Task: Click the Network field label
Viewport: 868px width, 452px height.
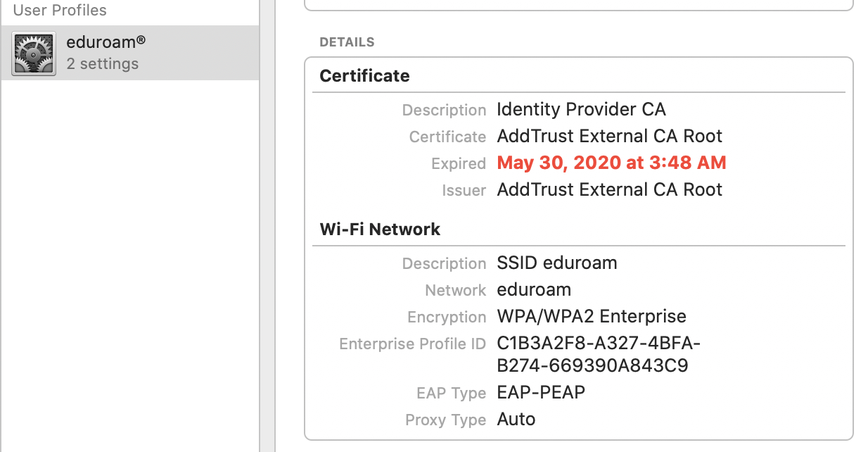Action: click(455, 290)
